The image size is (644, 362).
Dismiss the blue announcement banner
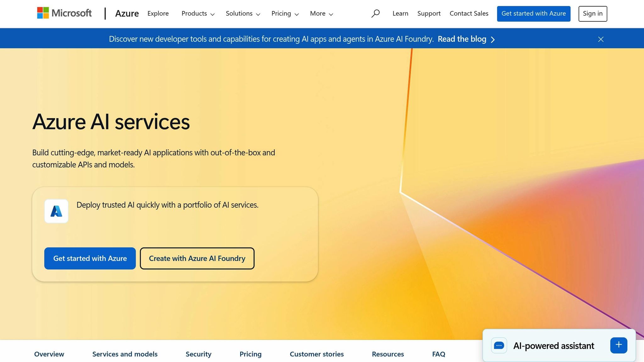601,39
